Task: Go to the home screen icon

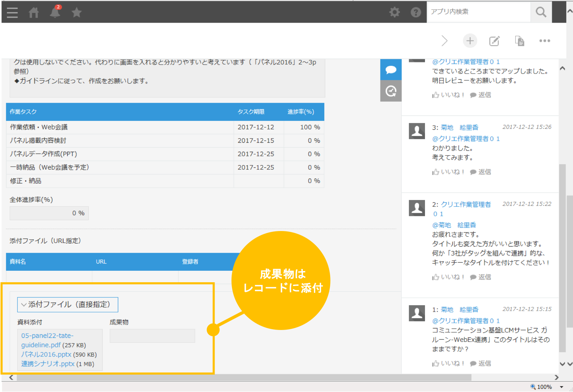Action: [34, 12]
